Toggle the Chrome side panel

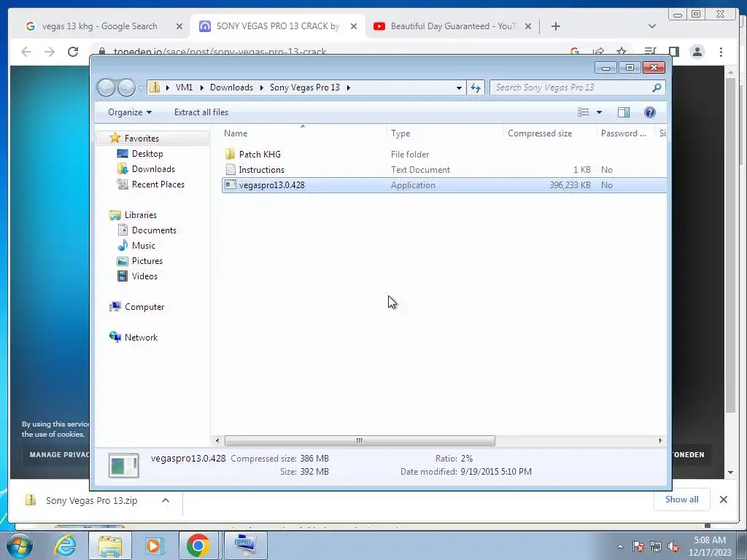tap(673, 52)
